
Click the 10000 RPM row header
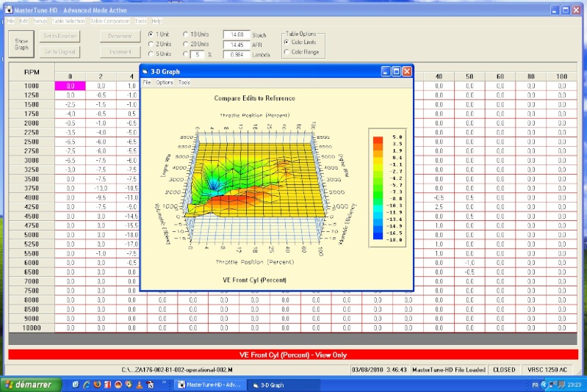click(32, 328)
